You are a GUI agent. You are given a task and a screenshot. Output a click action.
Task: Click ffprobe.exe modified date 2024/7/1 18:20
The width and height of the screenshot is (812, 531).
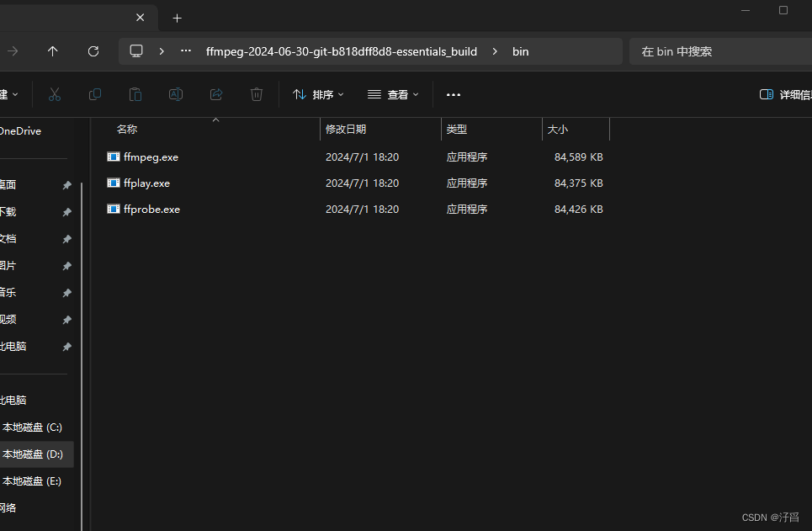pyautogui.click(x=362, y=210)
